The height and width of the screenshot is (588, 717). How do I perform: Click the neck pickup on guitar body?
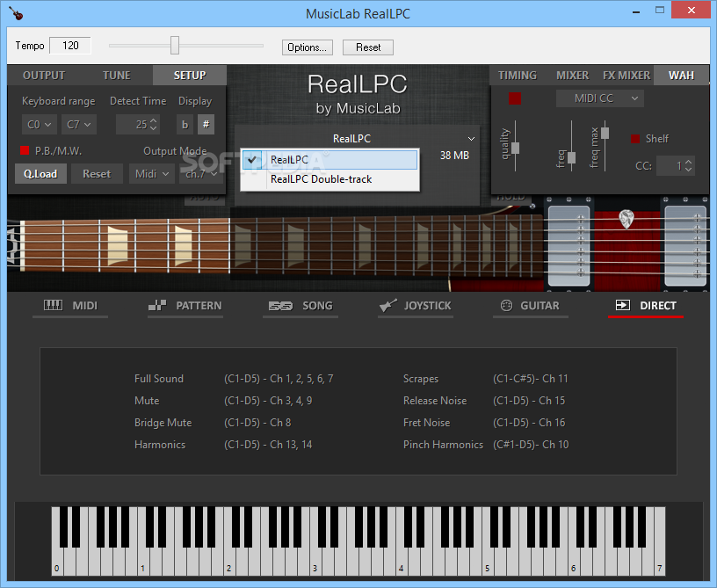(x=569, y=246)
